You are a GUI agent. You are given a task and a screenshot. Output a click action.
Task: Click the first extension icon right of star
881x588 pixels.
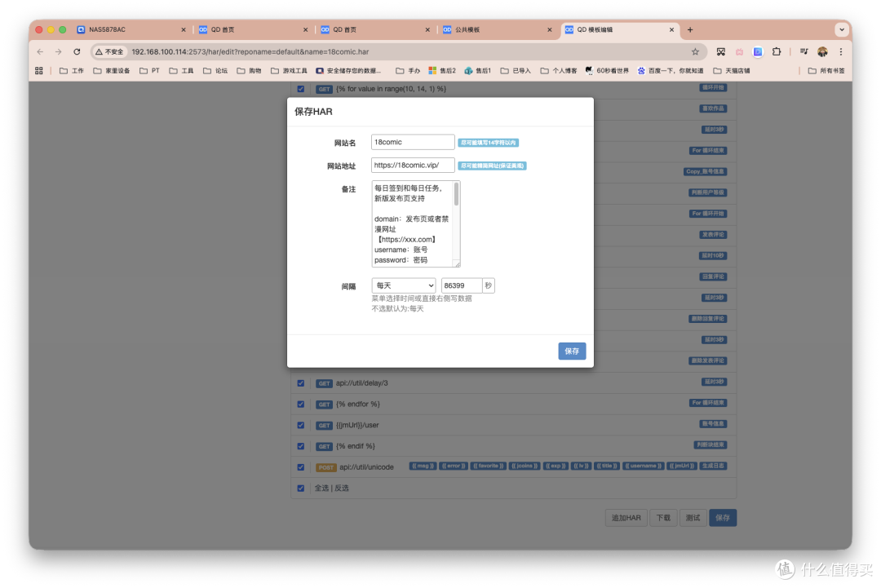click(x=721, y=51)
